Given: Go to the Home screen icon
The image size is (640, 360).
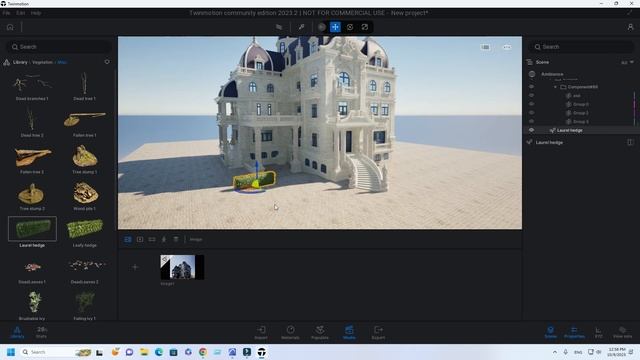Looking at the screenshot, I should pos(10,27).
